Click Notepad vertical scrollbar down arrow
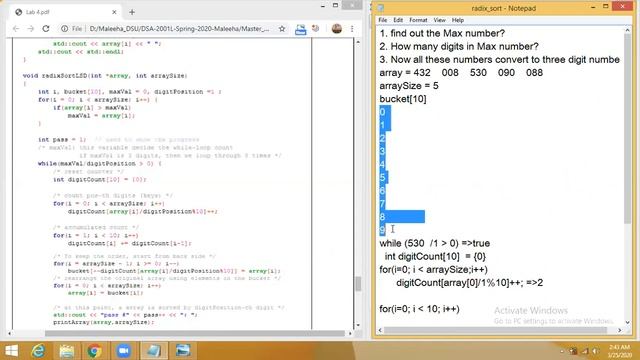 coord(627,322)
